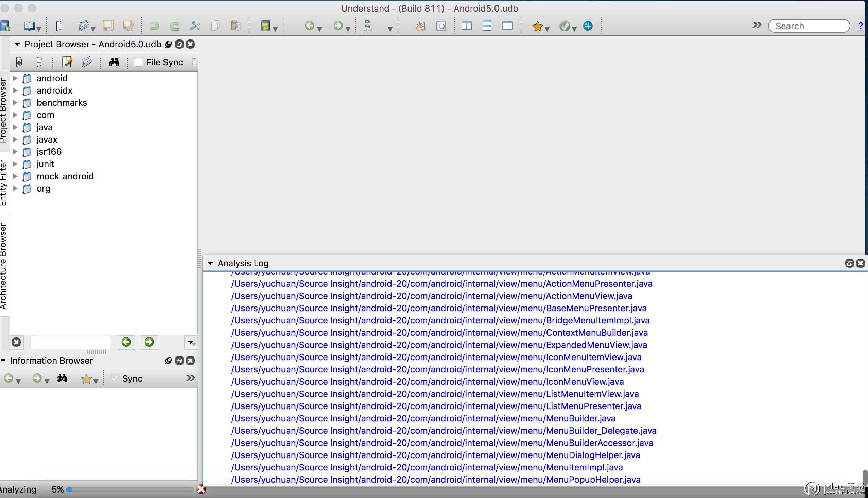
Task: Open the main toolbar Forward history dropdown
Action: 348,29
